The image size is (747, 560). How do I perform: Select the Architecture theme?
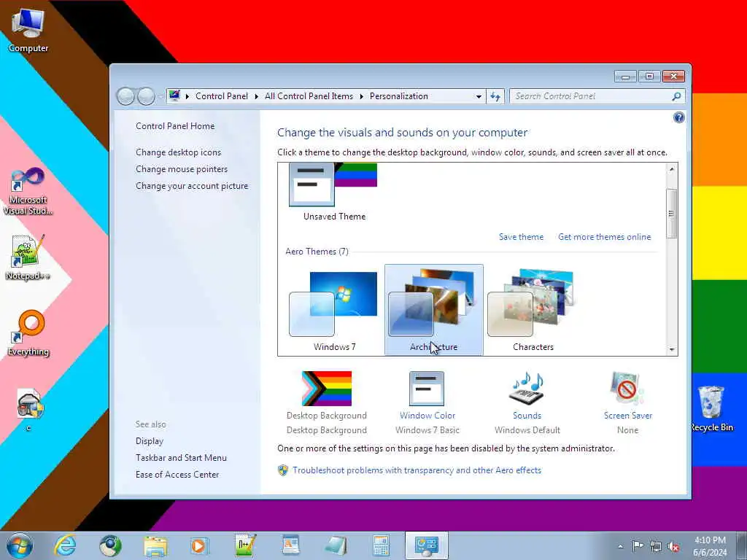coord(433,309)
